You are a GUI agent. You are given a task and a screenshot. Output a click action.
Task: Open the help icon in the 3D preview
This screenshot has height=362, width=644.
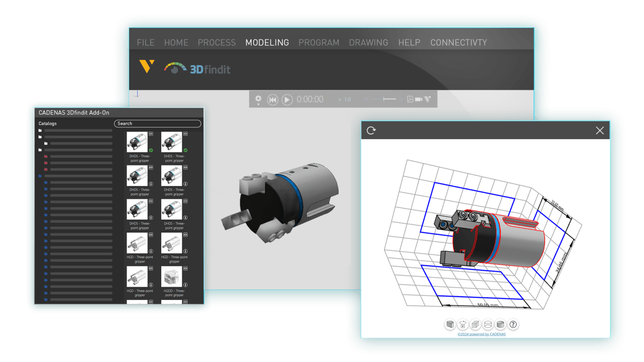pyautogui.click(x=513, y=325)
